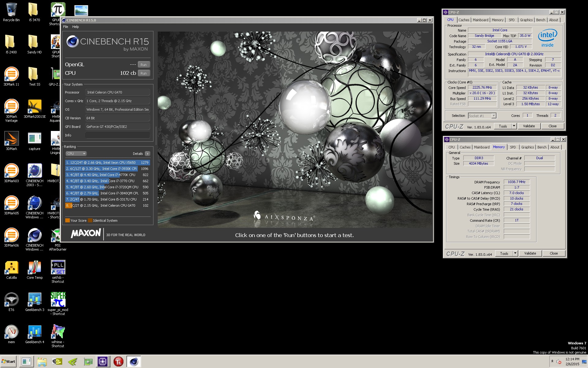
Task: Open SPD tab in upper CPU-Z
Action: coord(512,20)
